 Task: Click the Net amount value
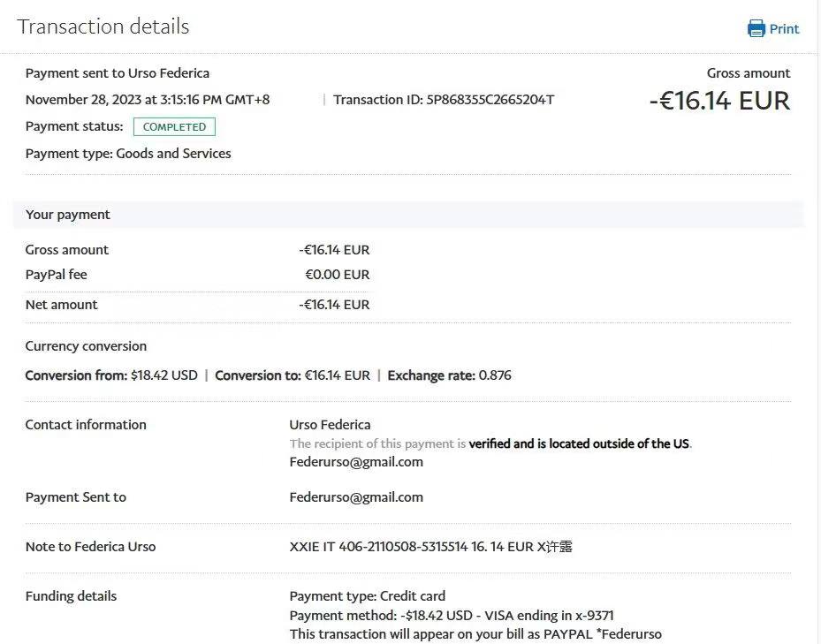pyautogui.click(x=334, y=305)
